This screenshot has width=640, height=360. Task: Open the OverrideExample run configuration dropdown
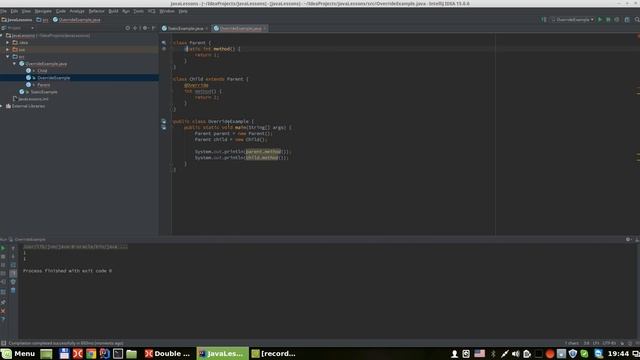click(x=572, y=20)
